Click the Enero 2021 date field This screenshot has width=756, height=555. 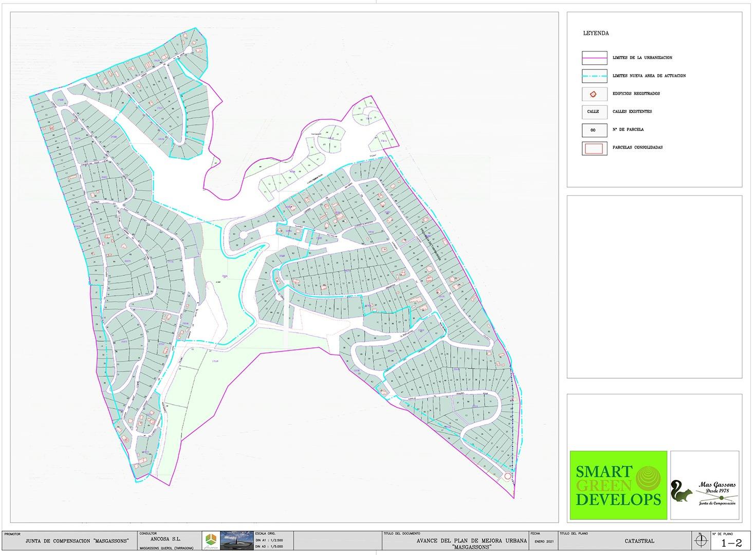pos(543,543)
